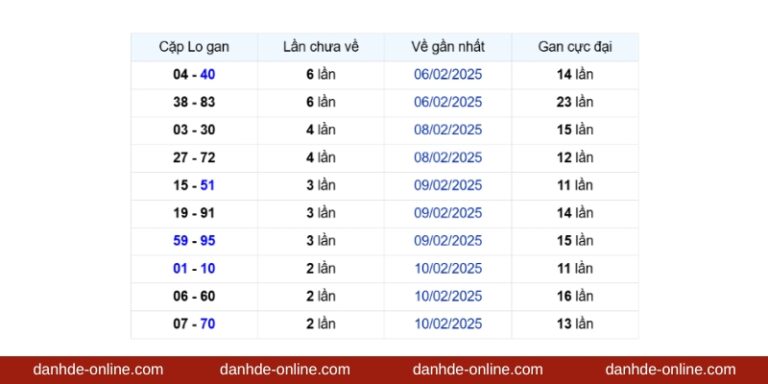Click '3 lần' in row 59 - 95

coord(321,241)
